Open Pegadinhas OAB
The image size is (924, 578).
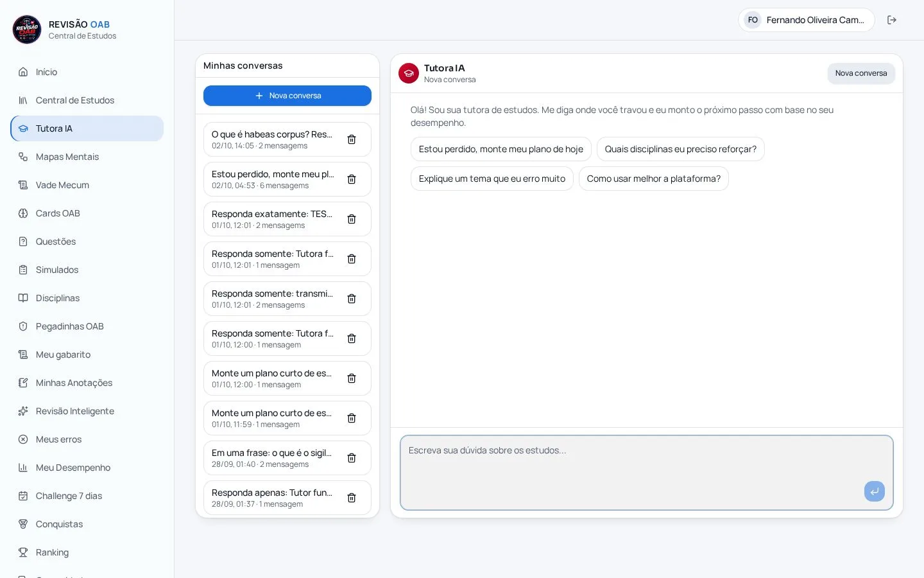click(x=87, y=326)
